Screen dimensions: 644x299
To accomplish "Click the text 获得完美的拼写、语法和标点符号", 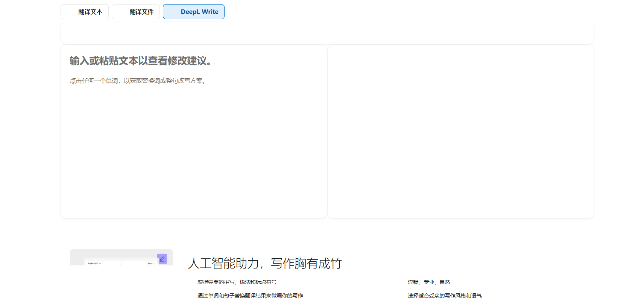I will click(x=237, y=282).
